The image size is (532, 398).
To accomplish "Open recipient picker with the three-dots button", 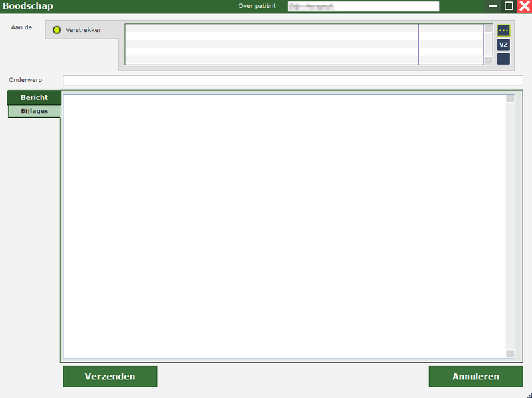I will [503, 31].
